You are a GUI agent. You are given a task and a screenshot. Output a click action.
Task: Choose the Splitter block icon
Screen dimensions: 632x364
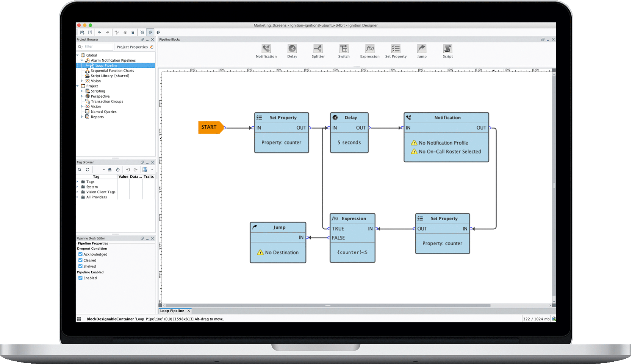[318, 49]
